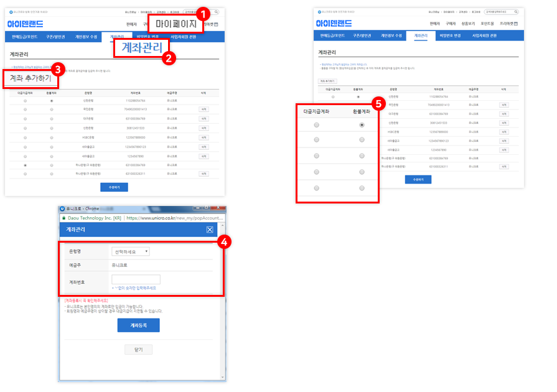557x392 pixels.
Task: Select 환불계좌 radio for 110288054764, left screenshot
Action: click(52, 101)
